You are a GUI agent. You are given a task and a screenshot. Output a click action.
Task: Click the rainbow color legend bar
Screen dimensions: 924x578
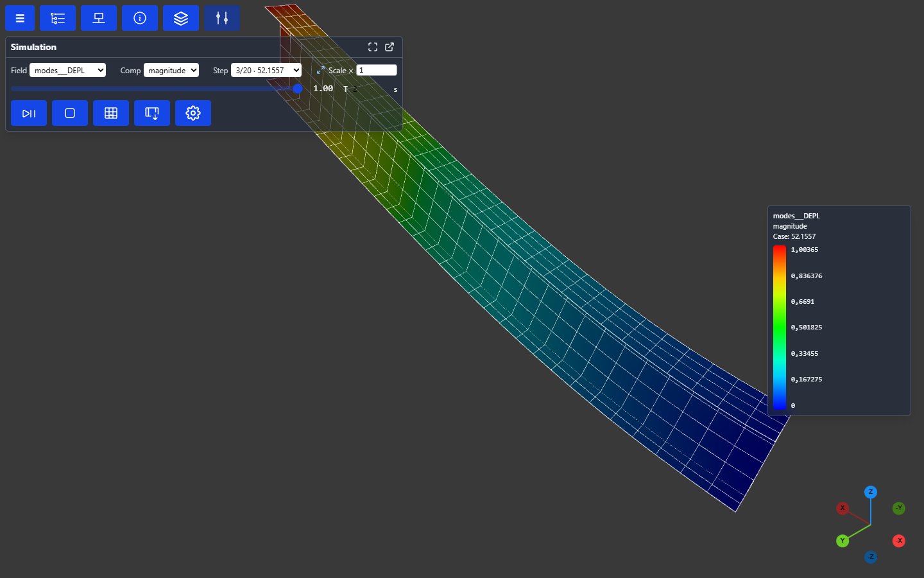[780, 328]
